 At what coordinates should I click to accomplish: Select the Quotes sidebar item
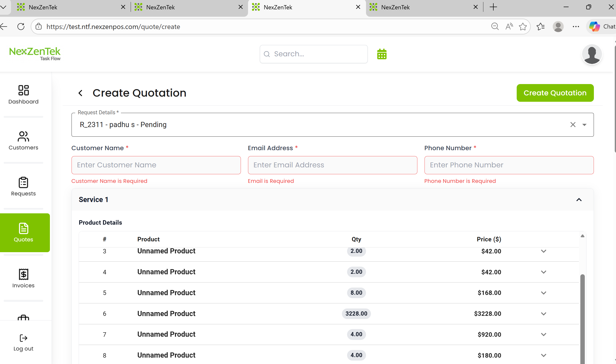(x=24, y=232)
